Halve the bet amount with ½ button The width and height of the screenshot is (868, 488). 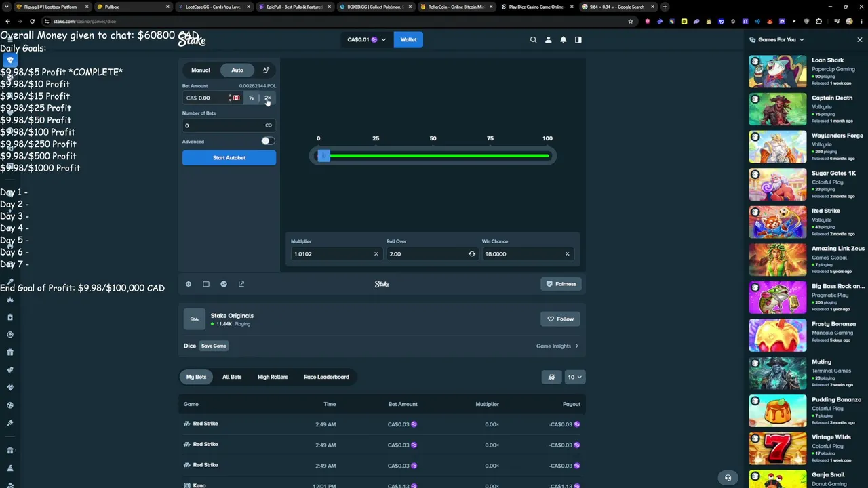251,98
